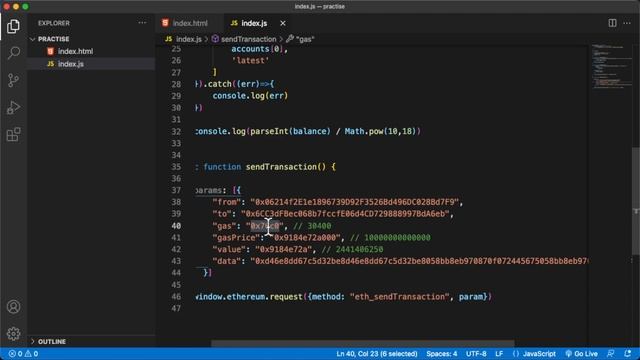
Task: Click console.log(err) on line 29
Action: click(x=250, y=96)
